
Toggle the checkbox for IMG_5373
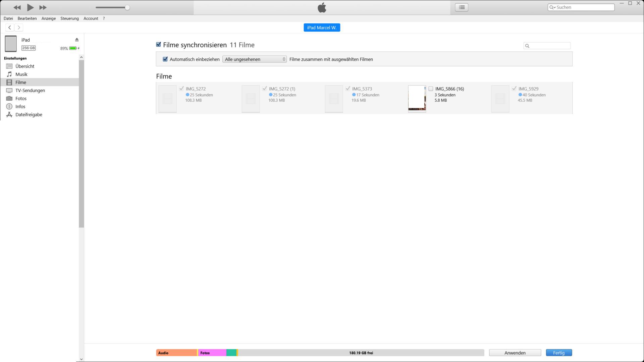click(348, 89)
